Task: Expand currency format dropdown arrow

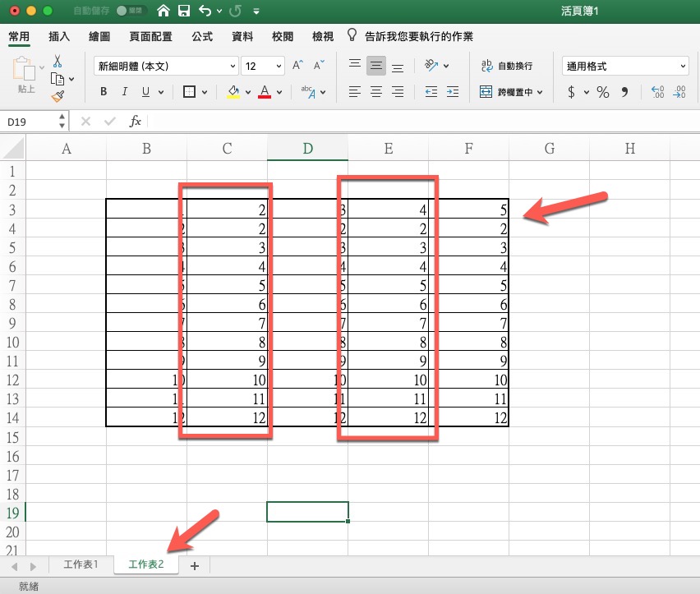Action: (x=587, y=92)
